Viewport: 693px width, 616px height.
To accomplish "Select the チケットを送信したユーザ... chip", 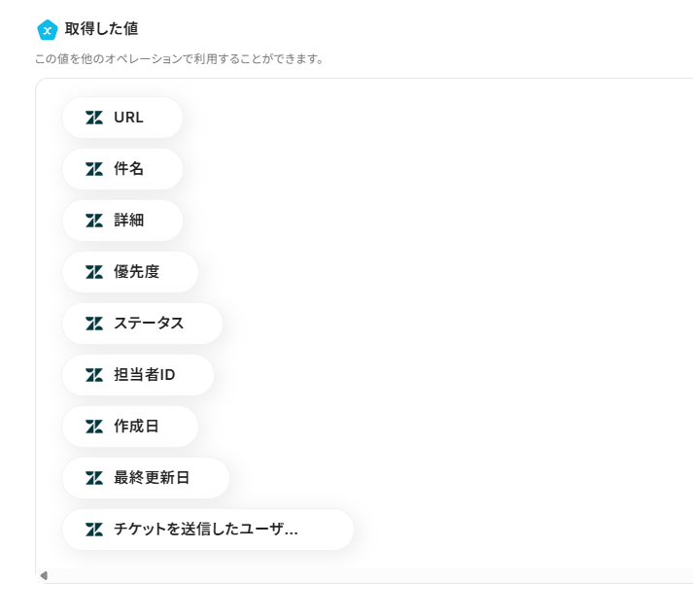I will (x=206, y=530).
